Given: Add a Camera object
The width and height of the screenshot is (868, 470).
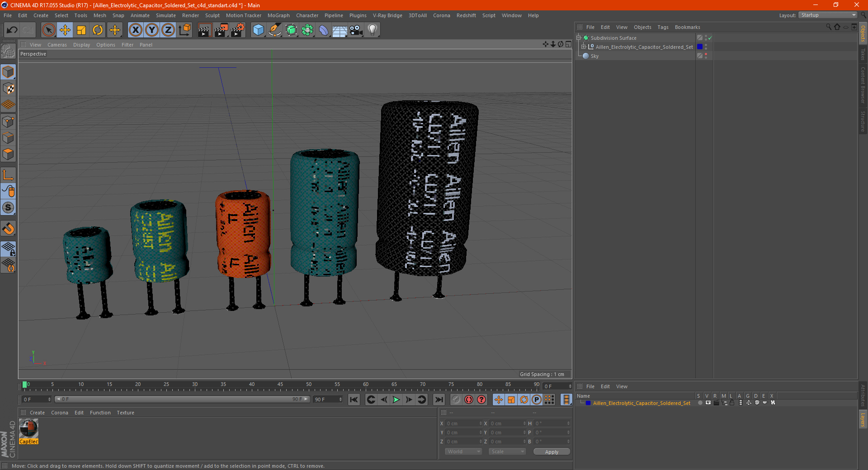Looking at the screenshot, I should [x=356, y=30].
